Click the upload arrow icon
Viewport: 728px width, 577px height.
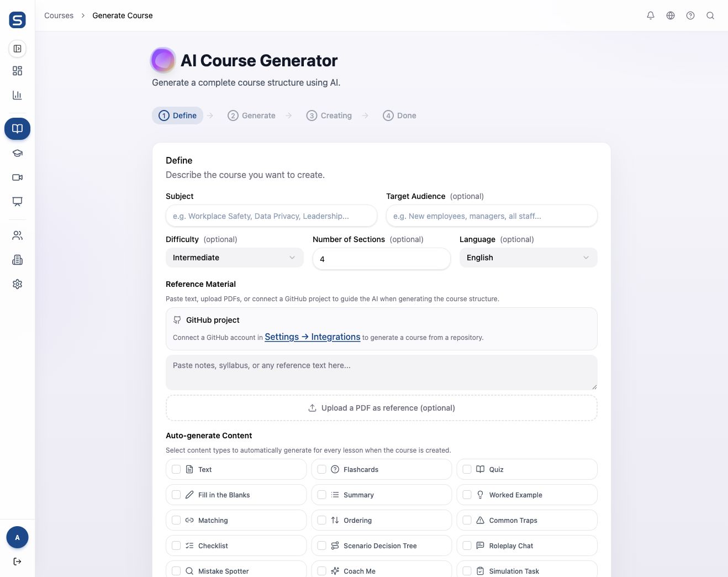[312, 408]
